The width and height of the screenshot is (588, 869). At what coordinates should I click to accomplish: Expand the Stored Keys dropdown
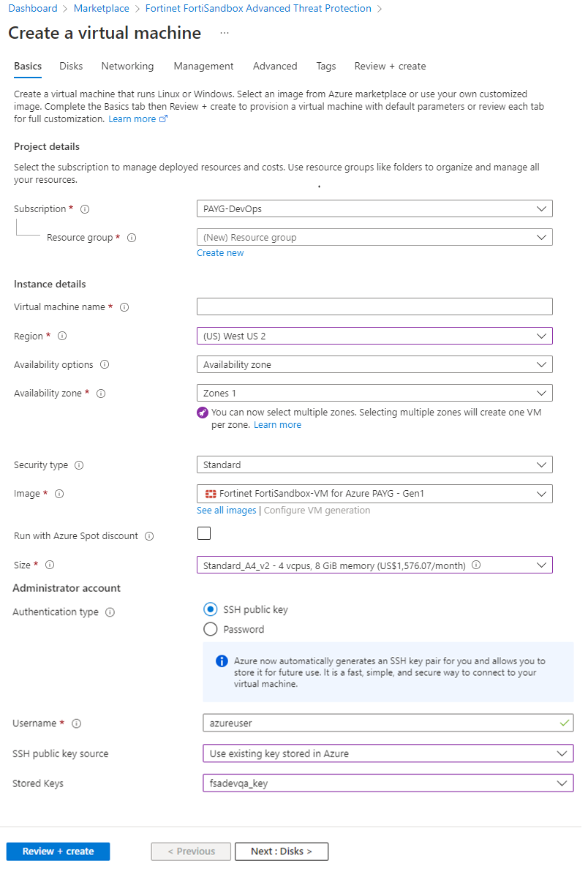click(x=388, y=783)
